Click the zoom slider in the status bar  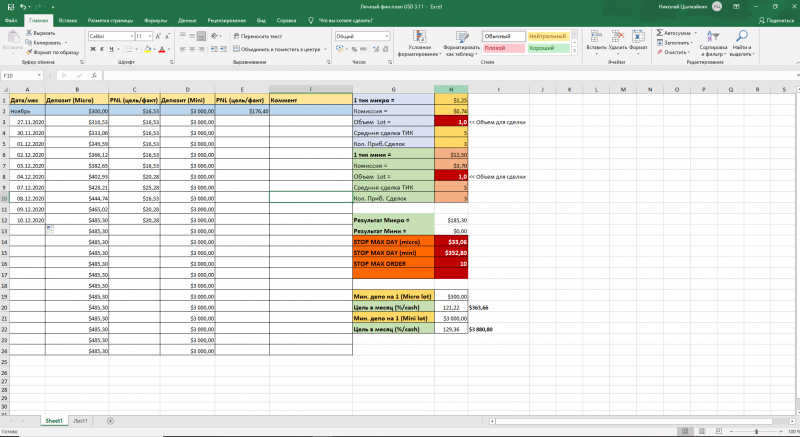point(756,431)
